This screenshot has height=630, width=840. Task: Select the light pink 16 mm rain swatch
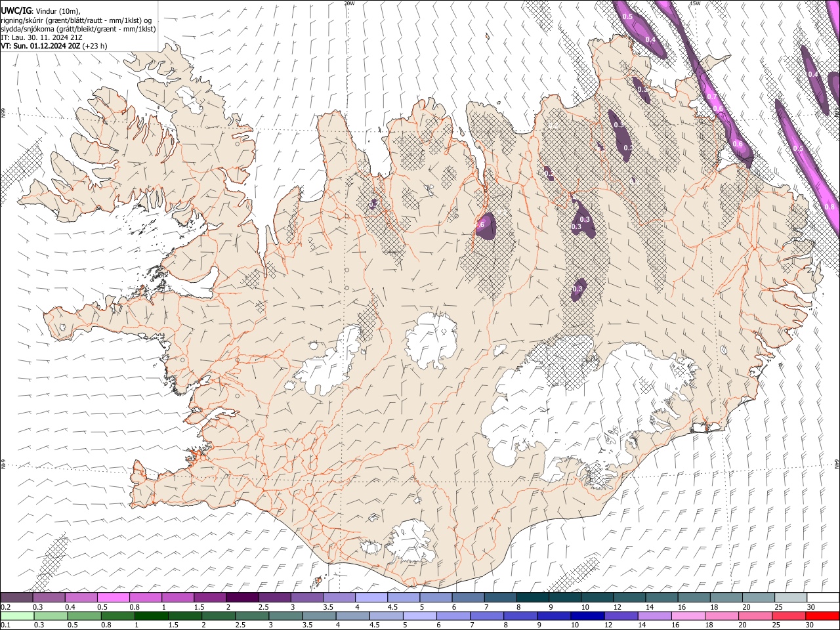[688, 616]
